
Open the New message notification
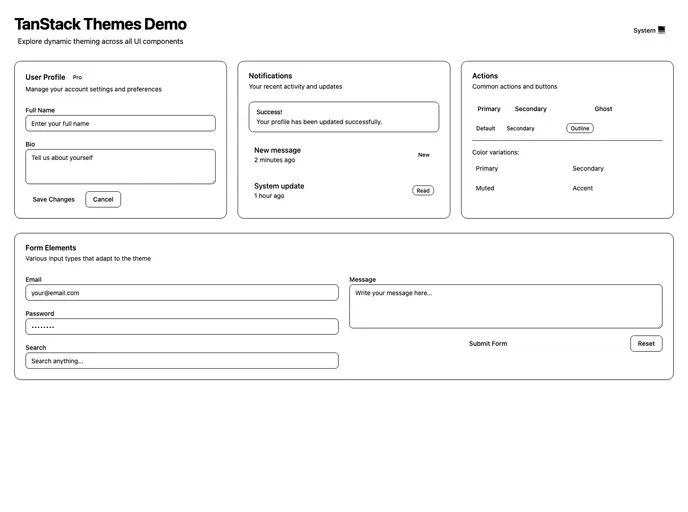click(344, 154)
